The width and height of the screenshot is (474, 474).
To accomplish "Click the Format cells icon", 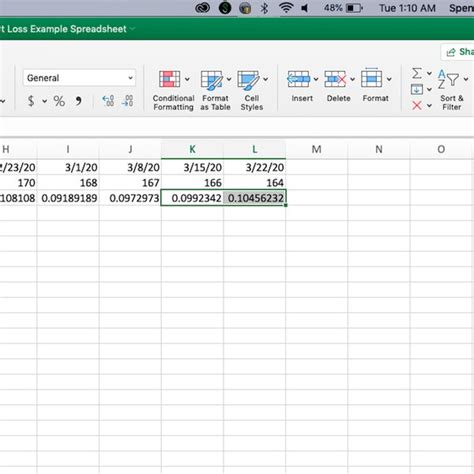I will tap(372, 78).
